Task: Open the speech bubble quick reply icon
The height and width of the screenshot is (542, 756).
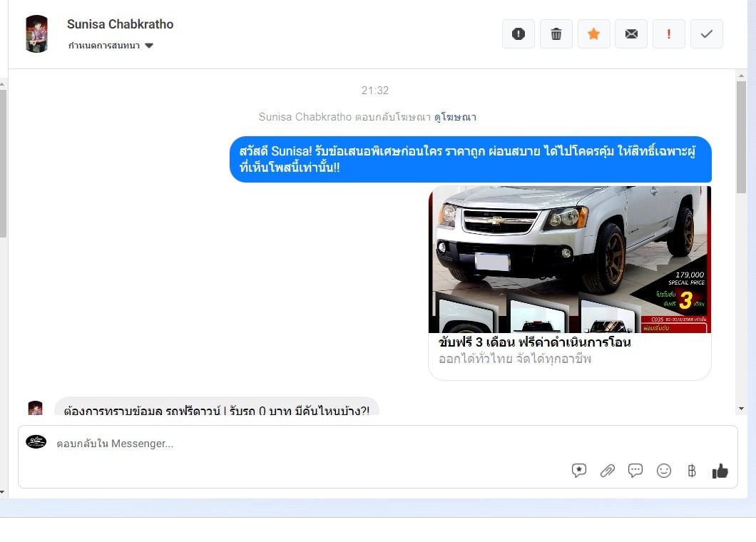Action: [x=635, y=470]
